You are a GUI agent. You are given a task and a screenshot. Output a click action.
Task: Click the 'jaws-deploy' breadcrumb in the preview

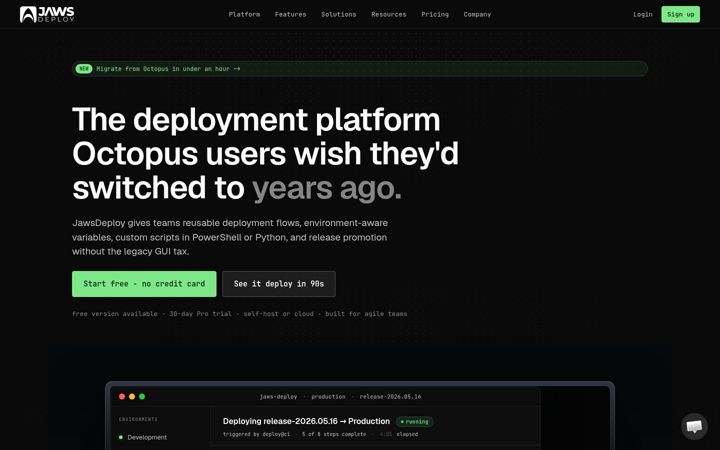click(278, 397)
